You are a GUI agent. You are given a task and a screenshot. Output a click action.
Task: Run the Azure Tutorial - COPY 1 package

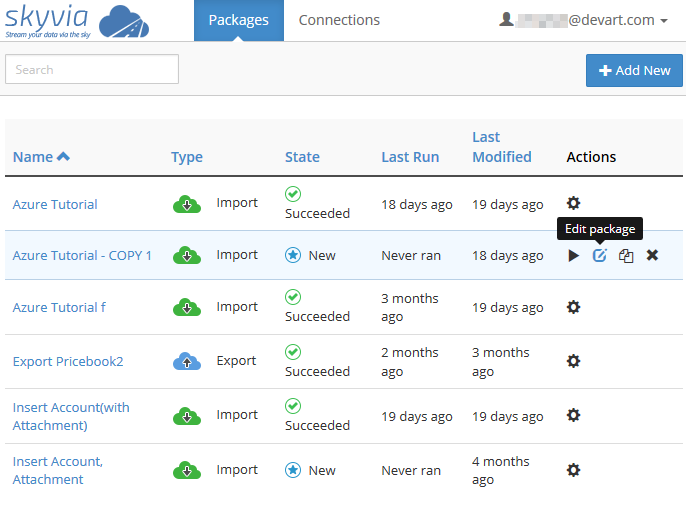coord(573,256)
